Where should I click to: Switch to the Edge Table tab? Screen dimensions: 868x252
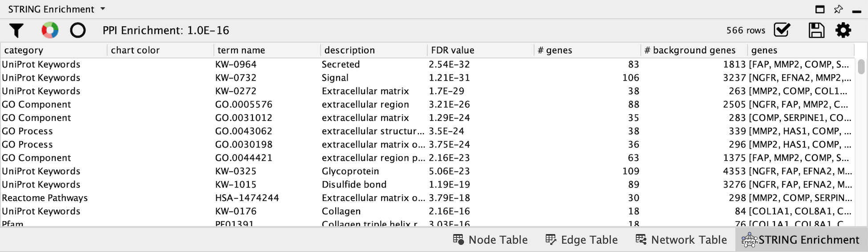581,240
